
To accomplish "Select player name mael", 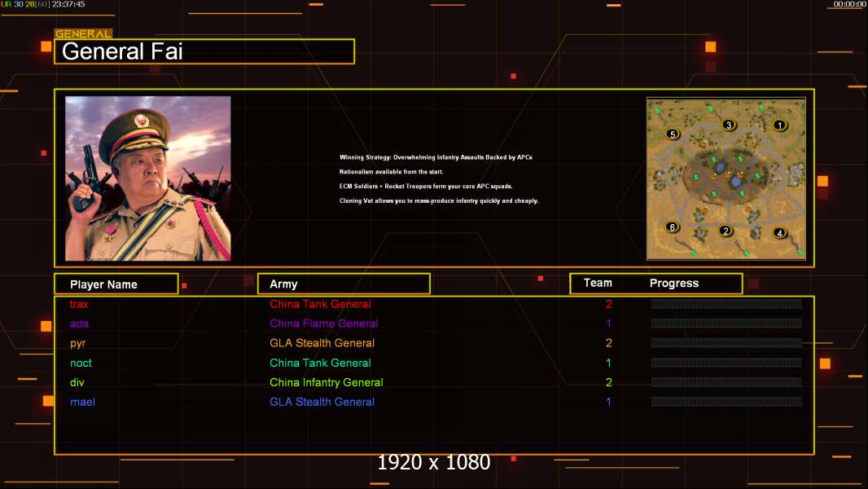I will coord(82,402).
